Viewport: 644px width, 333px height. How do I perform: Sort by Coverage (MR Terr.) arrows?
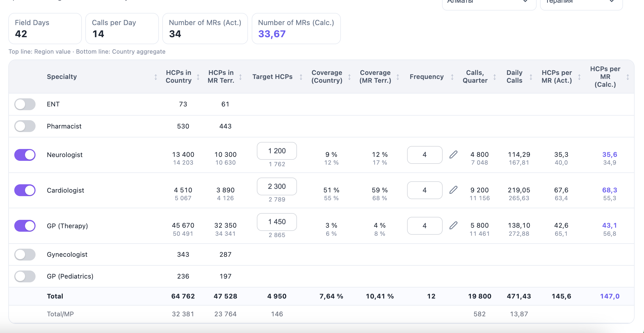pos(398,77)
